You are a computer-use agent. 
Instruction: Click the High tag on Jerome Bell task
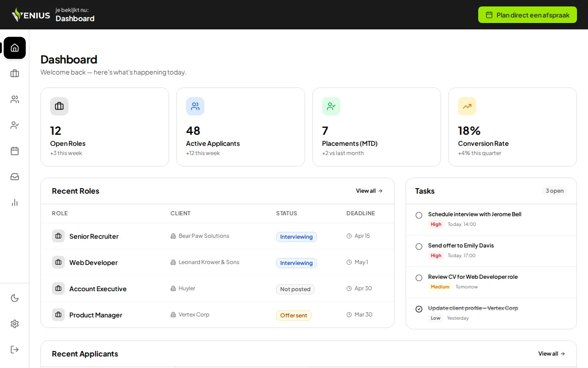436,224
